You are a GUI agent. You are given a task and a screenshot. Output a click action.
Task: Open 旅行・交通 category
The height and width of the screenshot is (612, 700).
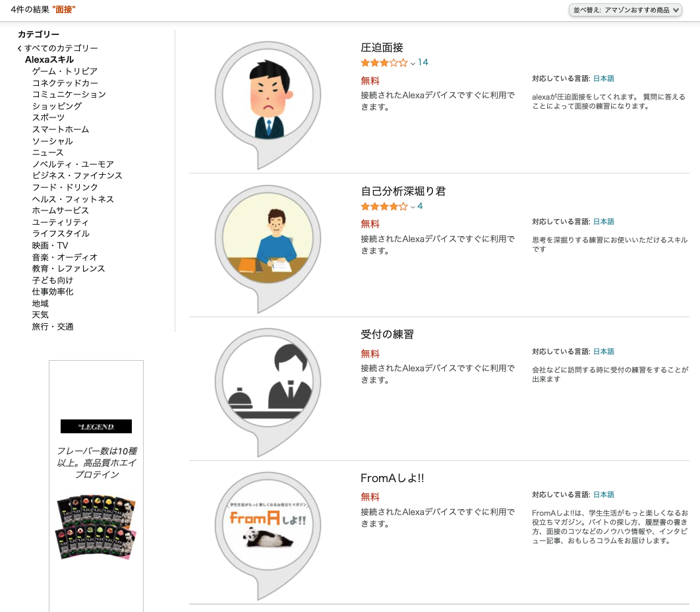click(53, 326)
